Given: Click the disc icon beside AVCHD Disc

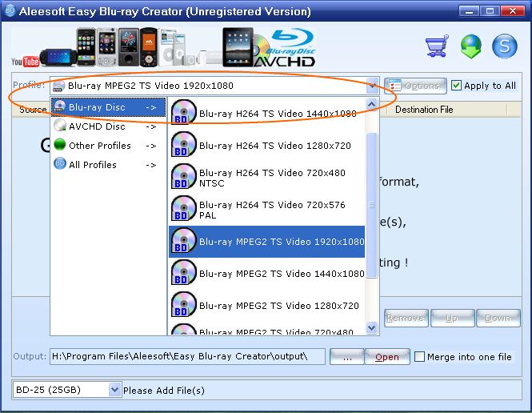Looking at the screenshot, I should pyautogui.click(x=60, y=126).
